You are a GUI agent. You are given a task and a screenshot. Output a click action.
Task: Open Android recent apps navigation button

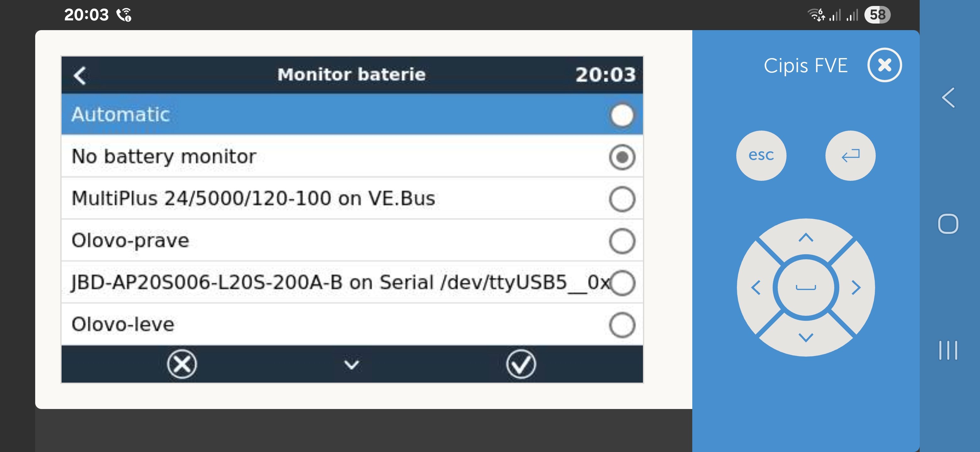click(x=948, y=350)
